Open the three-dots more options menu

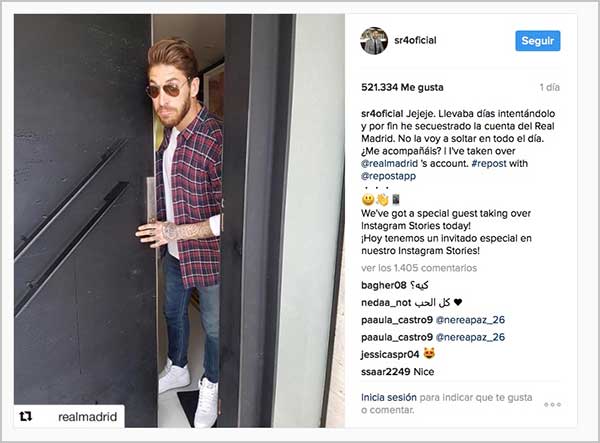click(552, 404)
